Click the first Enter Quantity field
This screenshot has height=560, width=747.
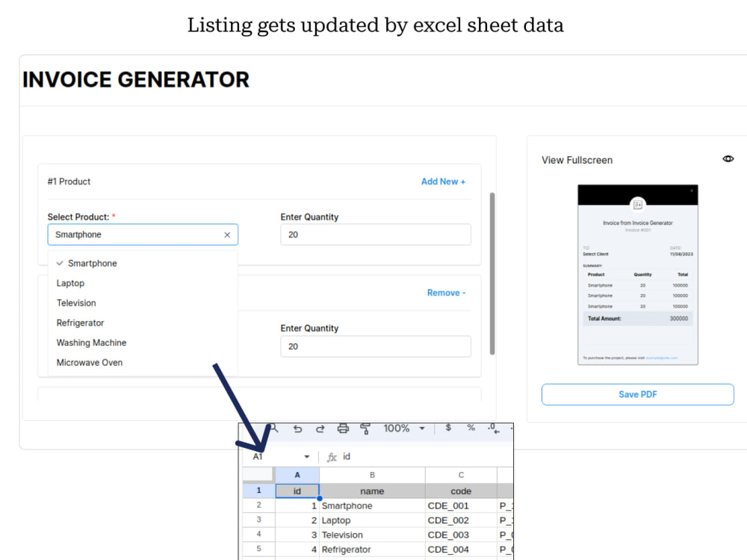click(x=375, y=234)
